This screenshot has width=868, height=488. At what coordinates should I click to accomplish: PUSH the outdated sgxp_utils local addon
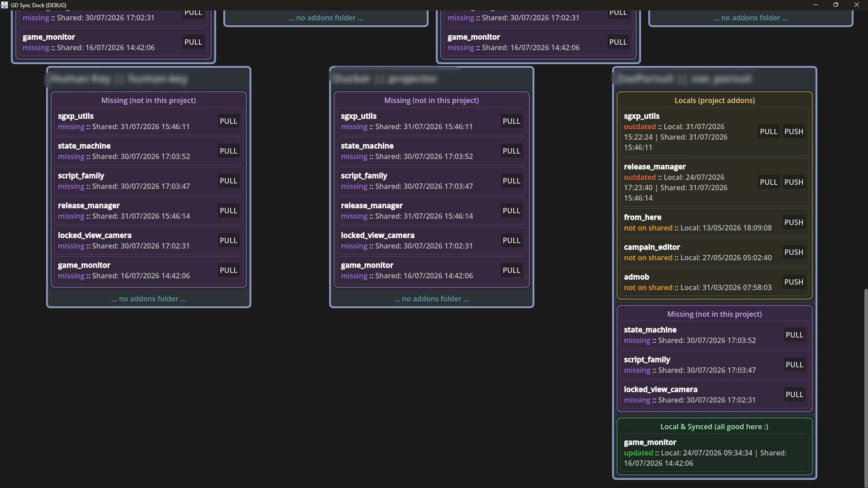click(794, 131)
